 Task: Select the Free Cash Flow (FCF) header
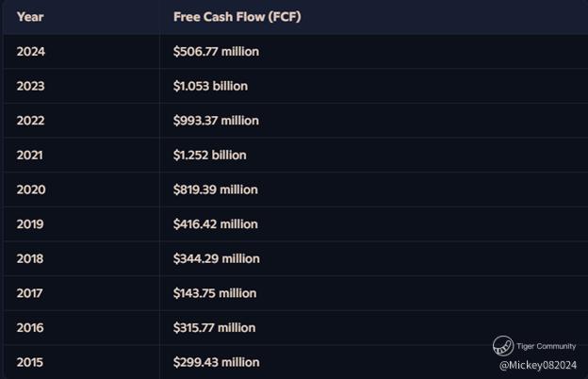237,17
